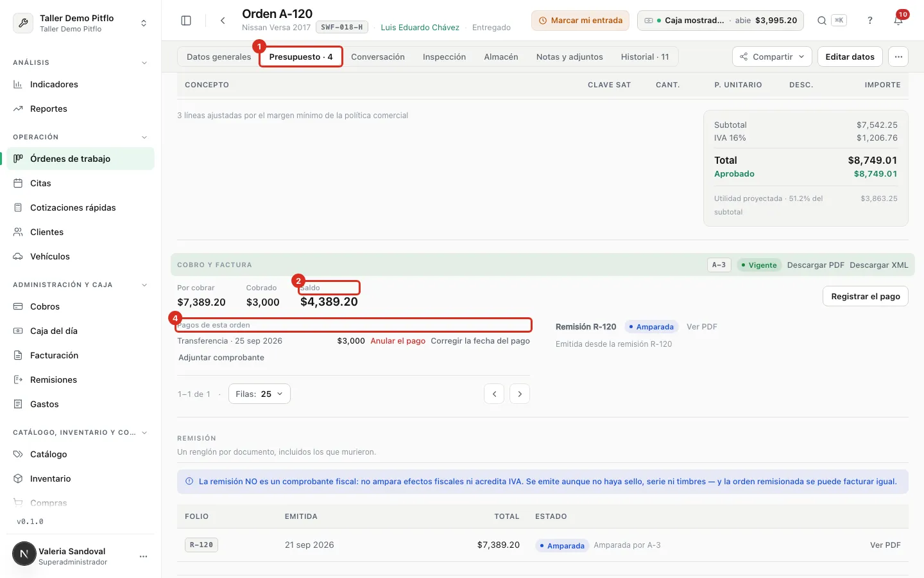
Task: Click Descargar XML link
Action: click(879, 265)
